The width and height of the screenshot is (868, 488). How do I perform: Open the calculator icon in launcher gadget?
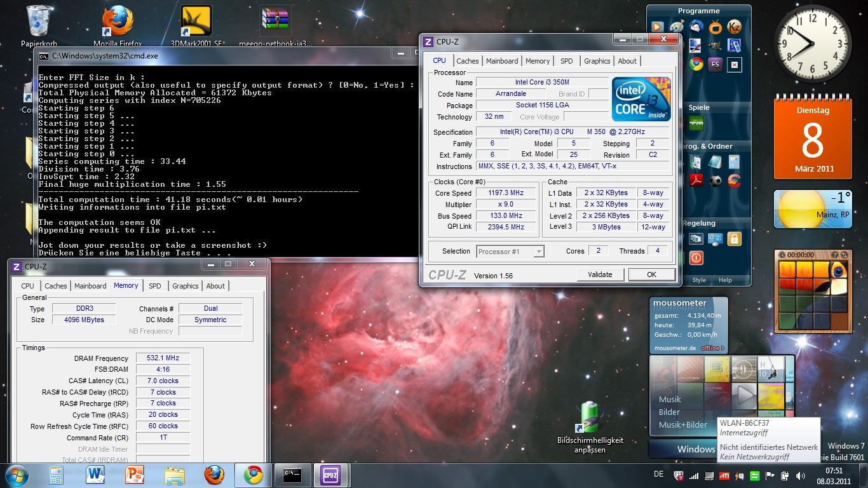point(734,162)
